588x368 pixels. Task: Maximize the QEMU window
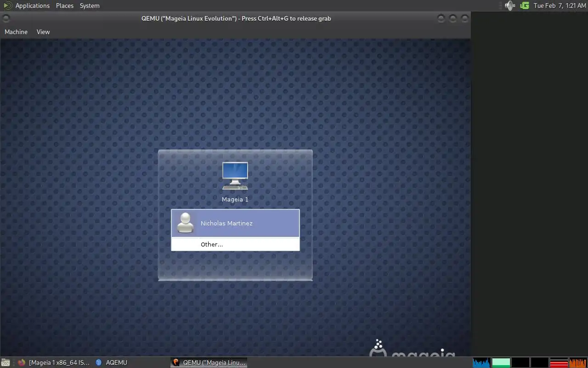click(x=453, y=18)
